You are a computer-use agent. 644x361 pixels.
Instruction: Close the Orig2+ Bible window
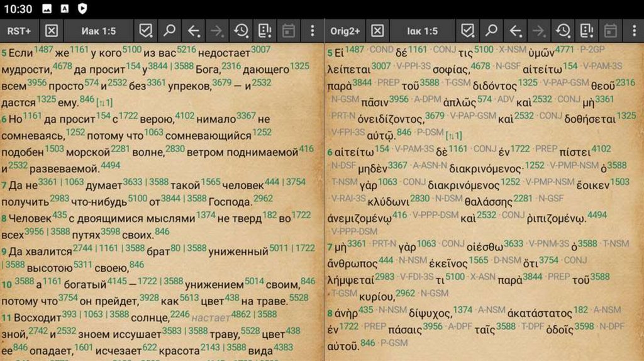click(377, 30)
